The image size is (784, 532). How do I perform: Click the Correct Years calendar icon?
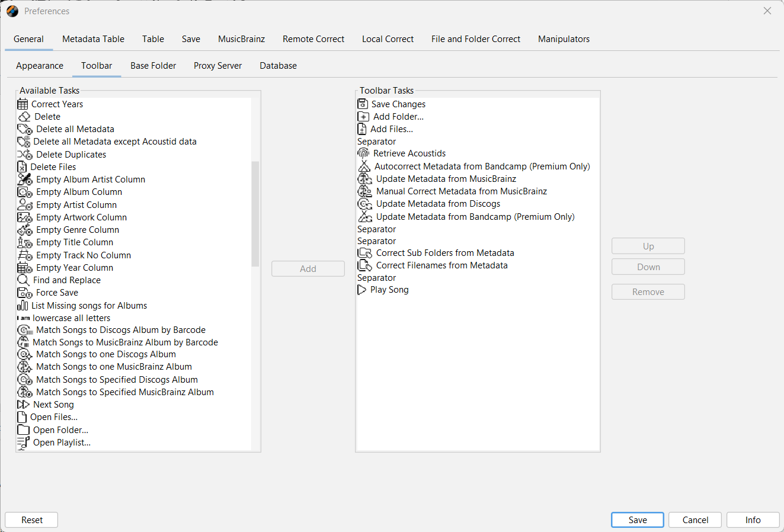click(23, 104)
